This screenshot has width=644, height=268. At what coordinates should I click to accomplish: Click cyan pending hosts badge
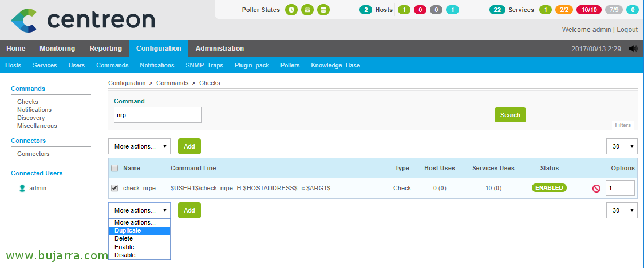click(x=453, y=10)
